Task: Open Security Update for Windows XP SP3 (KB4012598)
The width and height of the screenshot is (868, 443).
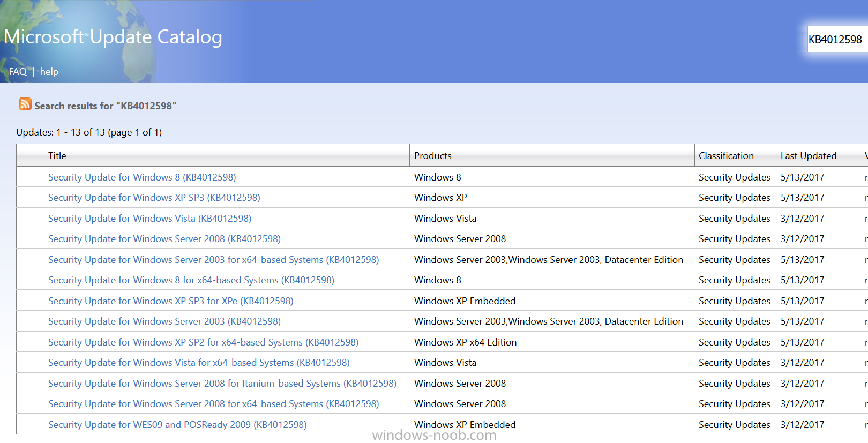Action: tap(154, 198)
